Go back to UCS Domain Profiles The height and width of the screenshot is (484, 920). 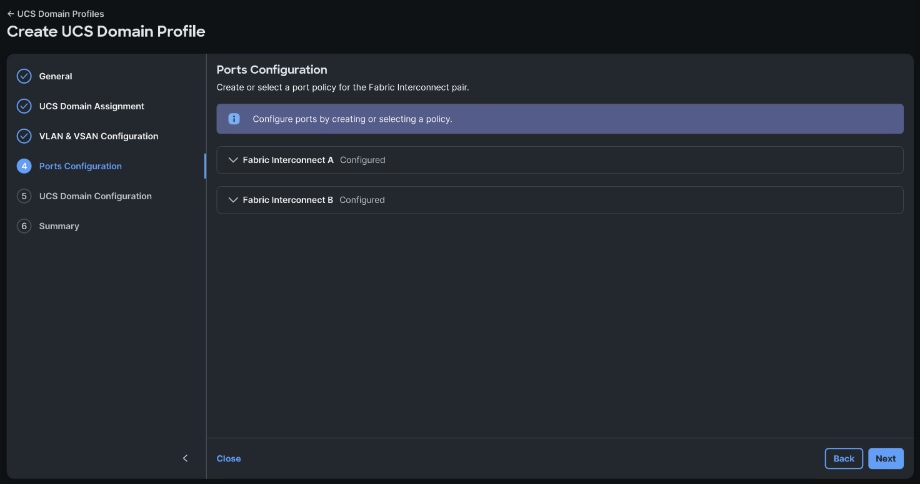click(56, 13)
